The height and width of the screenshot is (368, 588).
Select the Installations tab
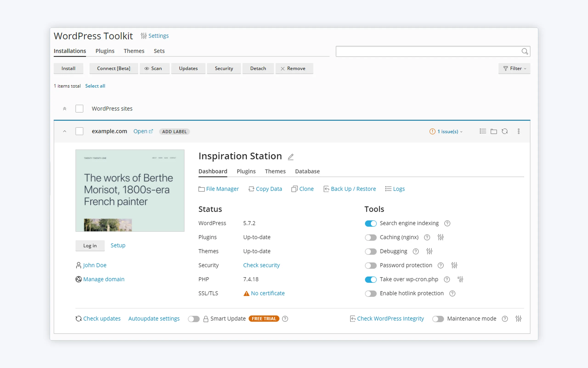tap(70, 51)
